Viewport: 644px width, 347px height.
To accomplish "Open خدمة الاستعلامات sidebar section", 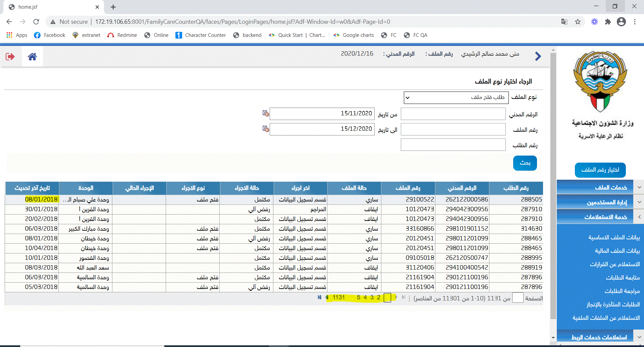I will point(595,217).
